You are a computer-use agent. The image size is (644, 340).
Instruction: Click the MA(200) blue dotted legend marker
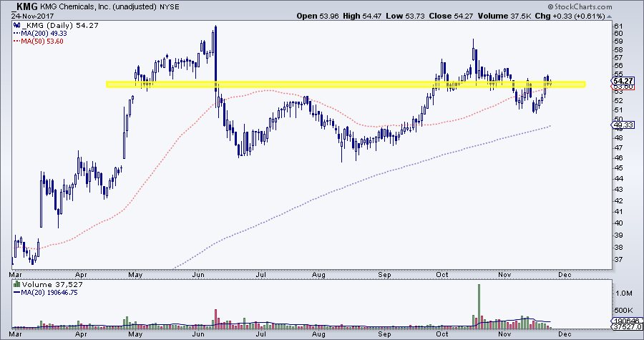[17, 31]
